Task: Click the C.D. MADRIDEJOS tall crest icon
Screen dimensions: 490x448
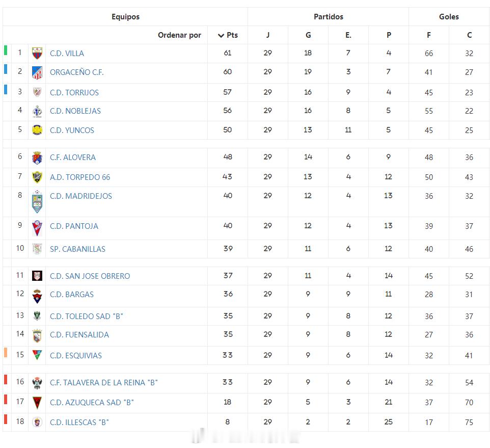Action: pyautogui.click(x=37, y=202)
